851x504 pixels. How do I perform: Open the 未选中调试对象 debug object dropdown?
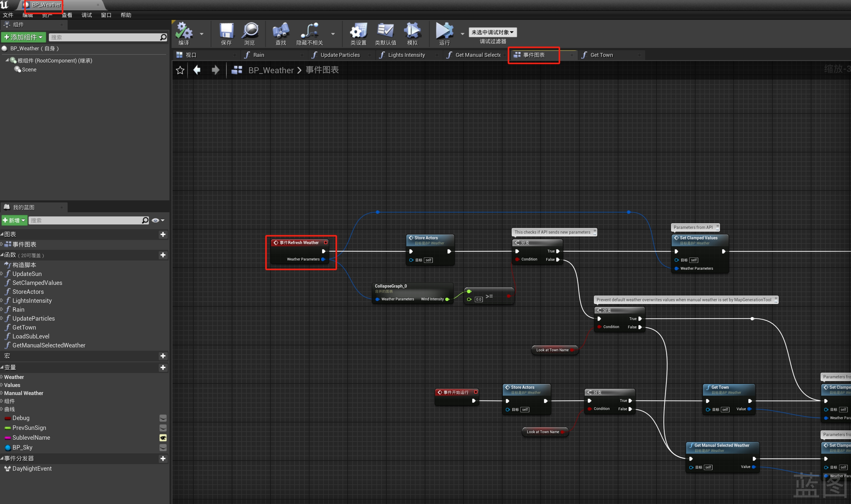492,32
